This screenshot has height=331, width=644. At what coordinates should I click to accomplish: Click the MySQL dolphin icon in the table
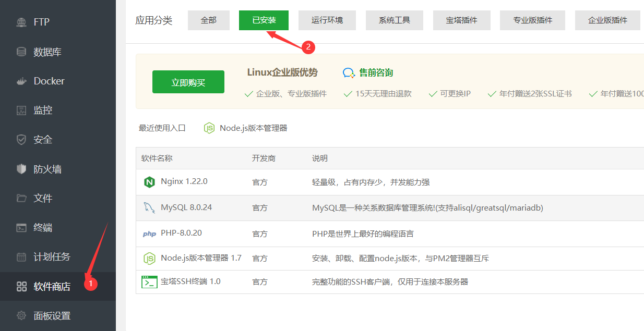[149, 207]
